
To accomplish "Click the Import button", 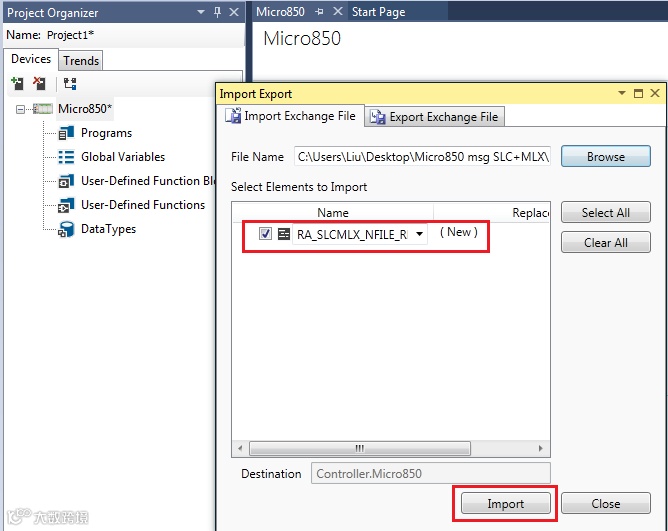I will point(506,504).
